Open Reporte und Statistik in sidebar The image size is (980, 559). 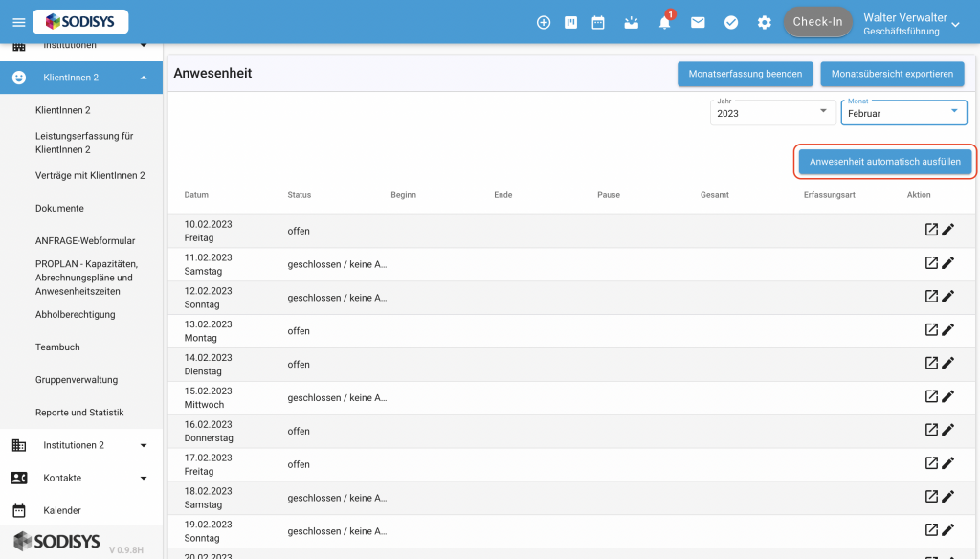tap(79, 412)
